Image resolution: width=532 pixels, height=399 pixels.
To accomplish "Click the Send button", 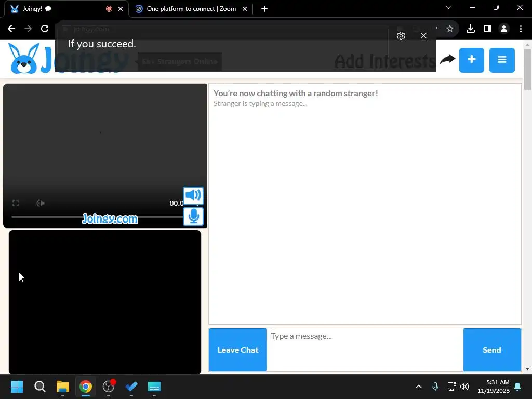I will click(491, 350).
